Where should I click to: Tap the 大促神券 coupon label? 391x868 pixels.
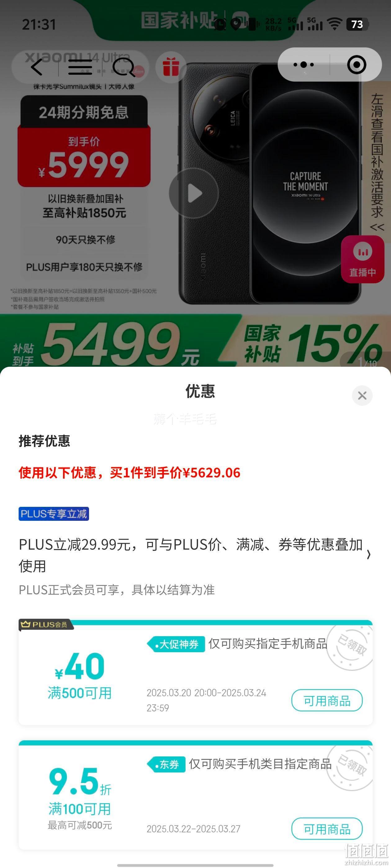point(176,644)
